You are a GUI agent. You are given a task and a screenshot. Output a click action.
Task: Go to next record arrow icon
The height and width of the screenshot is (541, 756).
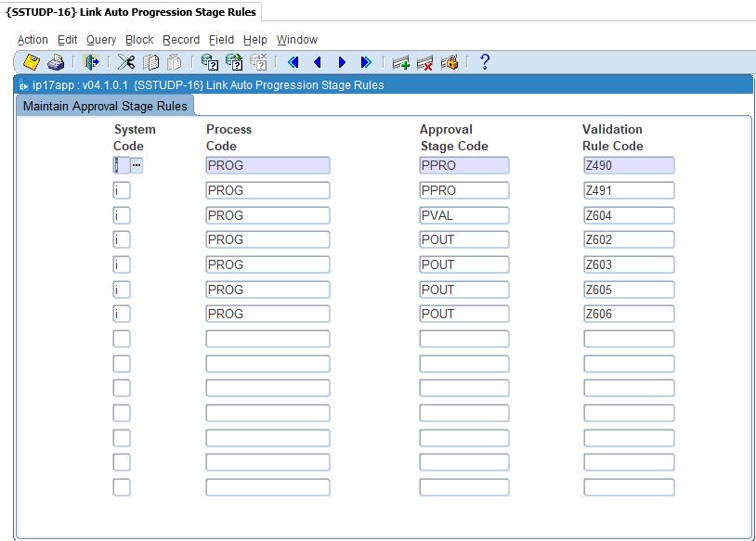[x=342, y=62]
